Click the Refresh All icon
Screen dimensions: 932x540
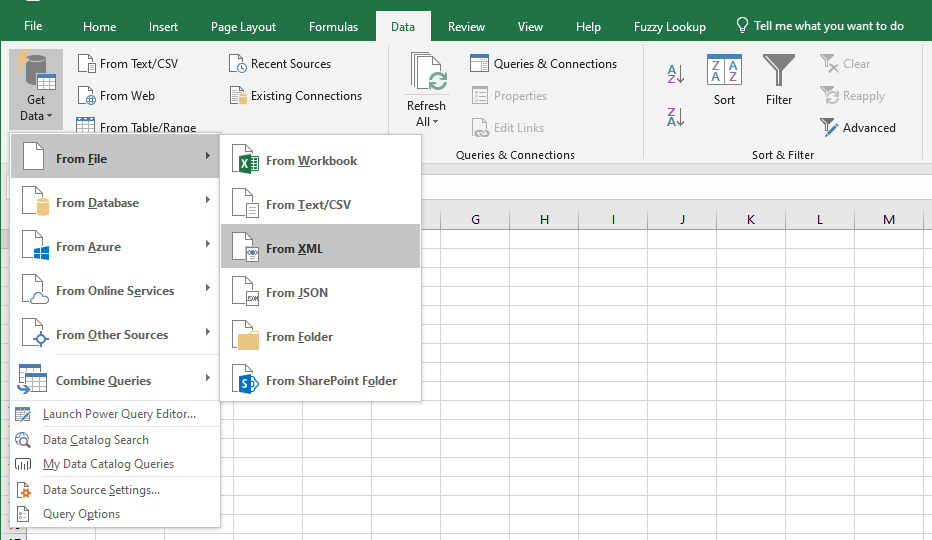click(427, 73)
